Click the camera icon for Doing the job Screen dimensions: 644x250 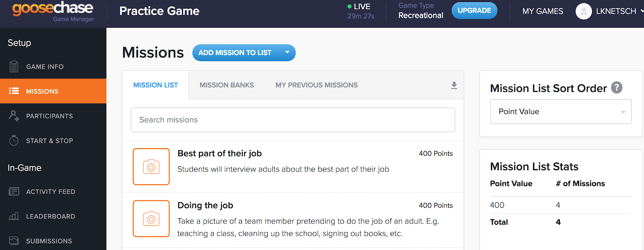pos(151,219)
